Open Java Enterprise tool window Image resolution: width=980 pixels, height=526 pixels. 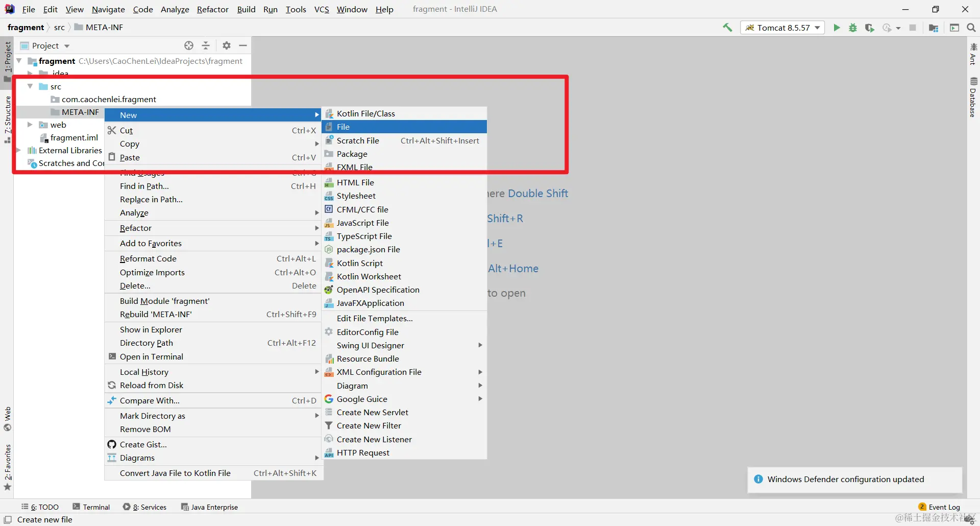click(x=209, y=507)
